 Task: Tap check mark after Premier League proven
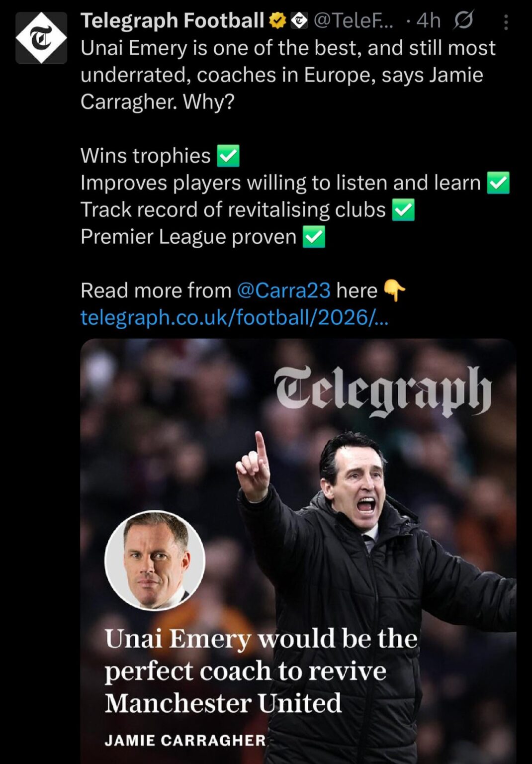click(x=314, y=236)
